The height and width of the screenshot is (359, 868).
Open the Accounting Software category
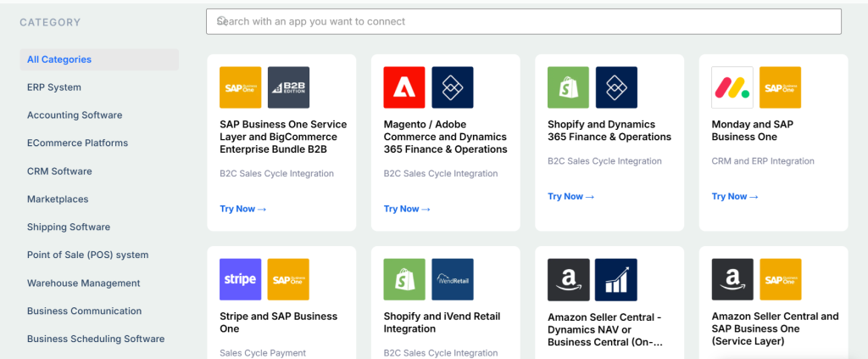coord(75,115)
